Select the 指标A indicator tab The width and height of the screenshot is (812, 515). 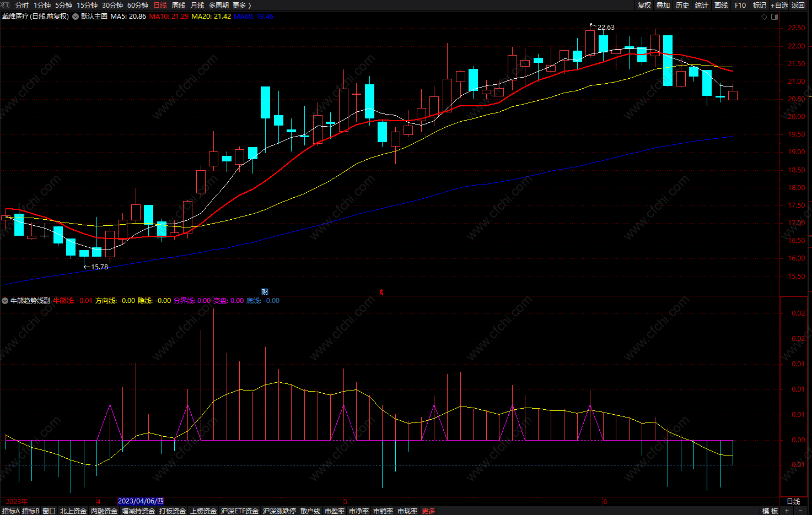coord(10,511)
